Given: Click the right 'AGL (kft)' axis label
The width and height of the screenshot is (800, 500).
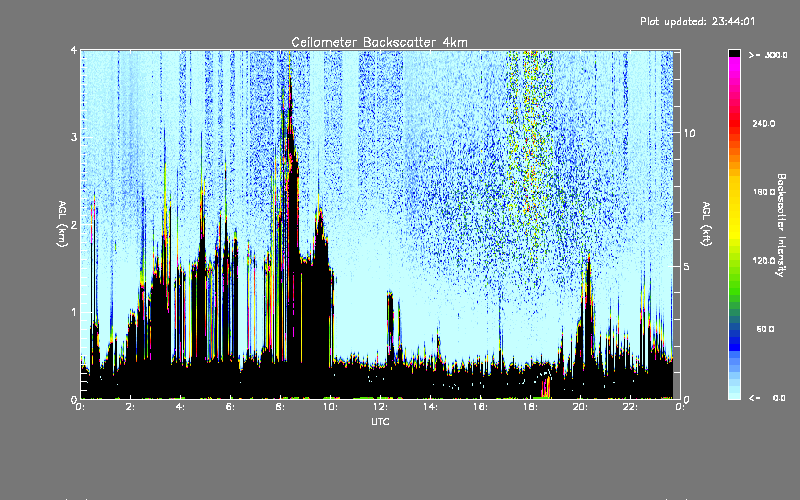Looking at the screenshot, I should point(706,223).
